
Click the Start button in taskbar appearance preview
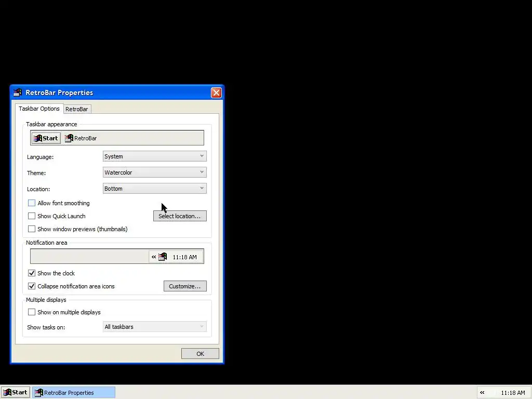[x=46, y=138]
